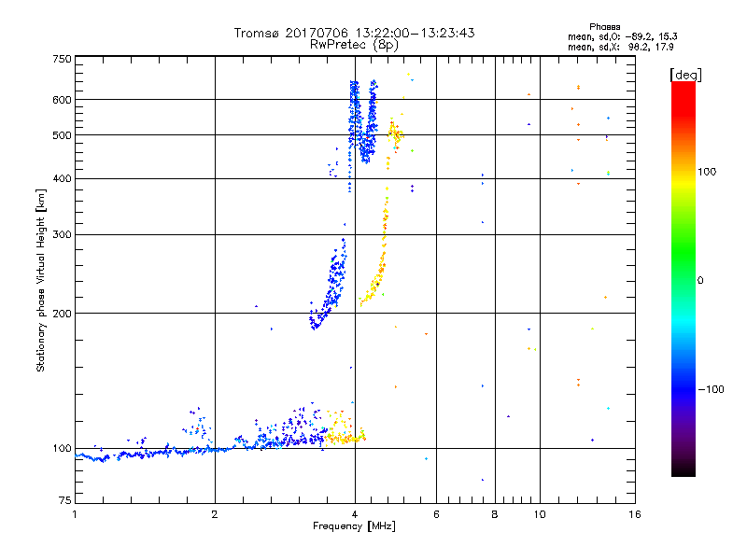
Task: Click the '[deg]' colorbar unit label
Action: coord(685,75)
